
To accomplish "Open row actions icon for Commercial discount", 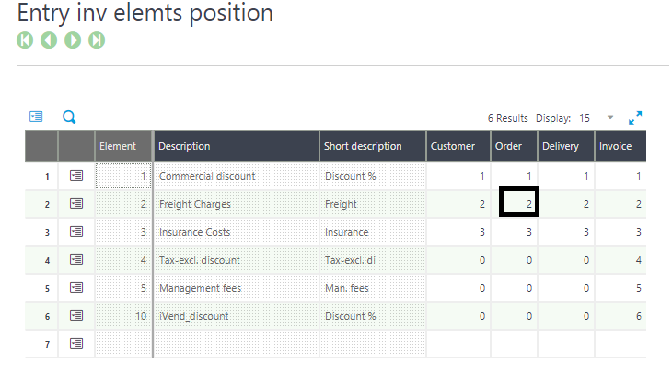I will pyautogui.click(x=76, y=176).
